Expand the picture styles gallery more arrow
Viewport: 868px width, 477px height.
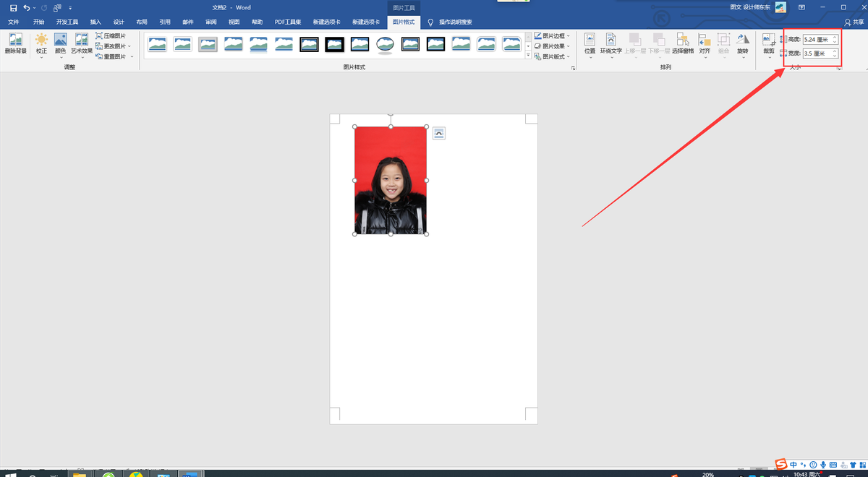(x=528, y=56)
